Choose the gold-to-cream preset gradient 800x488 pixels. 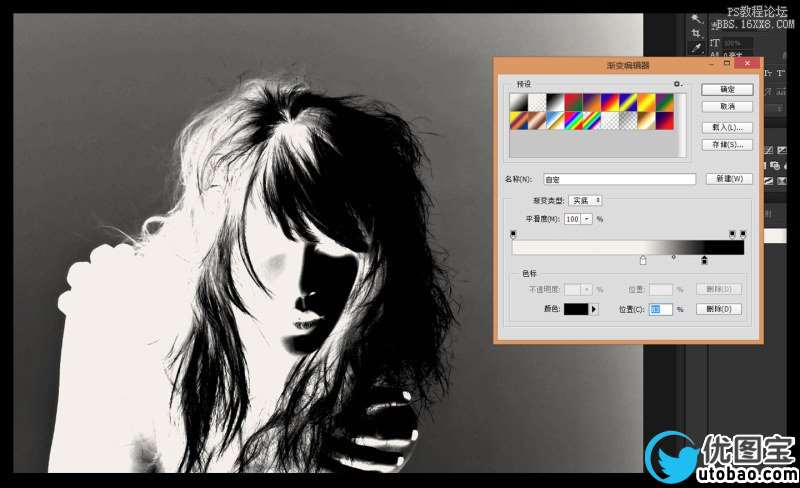tap(647, 120)
